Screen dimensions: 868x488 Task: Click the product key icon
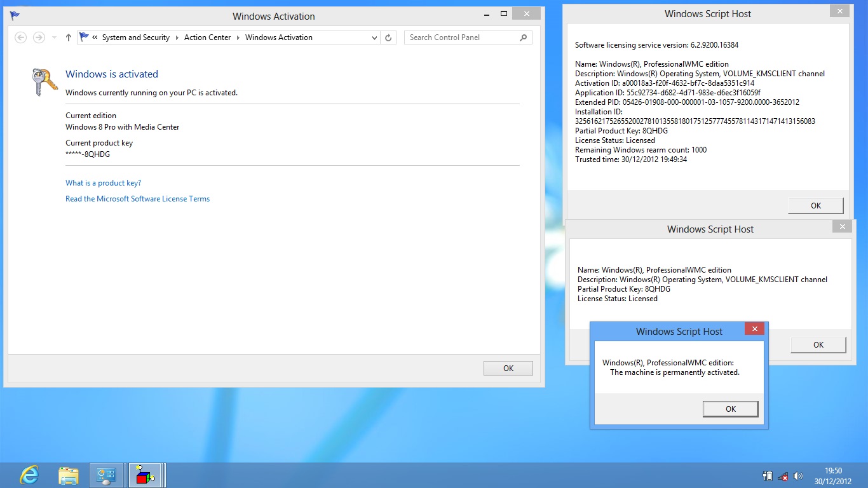[x=44, y=82]
